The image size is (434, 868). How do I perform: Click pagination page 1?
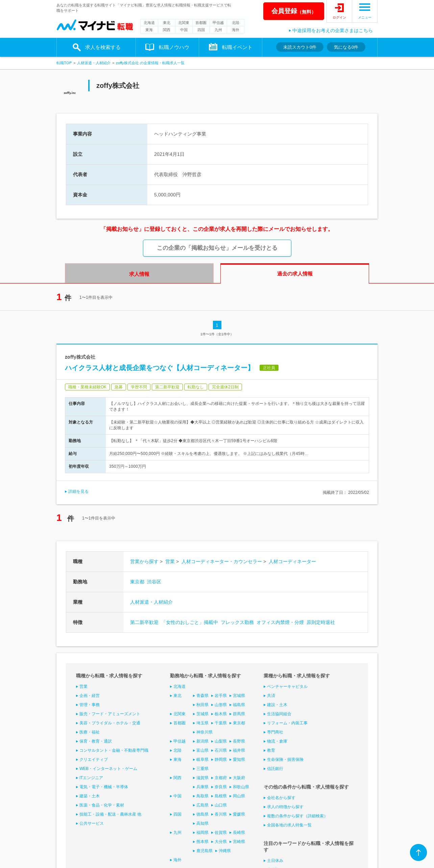(x=217, y=325)
